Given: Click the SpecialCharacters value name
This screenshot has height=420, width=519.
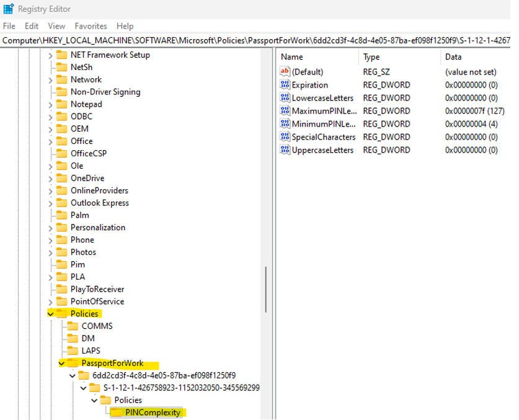Looking at the screenshot, I should coord(324,137).
